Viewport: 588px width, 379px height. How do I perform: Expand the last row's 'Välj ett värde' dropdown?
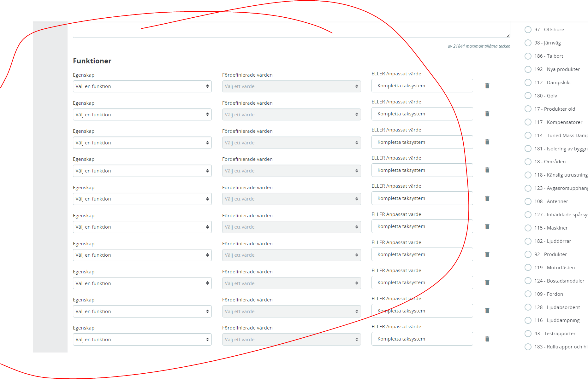pos(292,340)
